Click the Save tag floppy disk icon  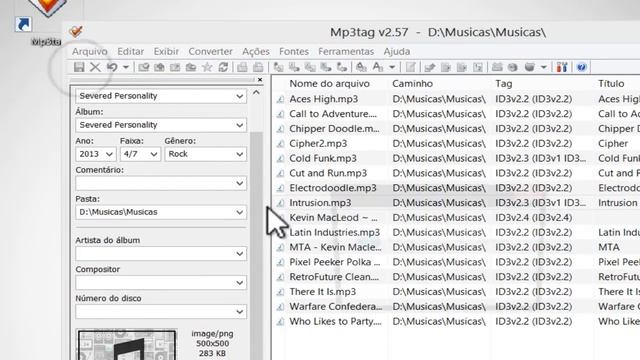click(79, 67)
